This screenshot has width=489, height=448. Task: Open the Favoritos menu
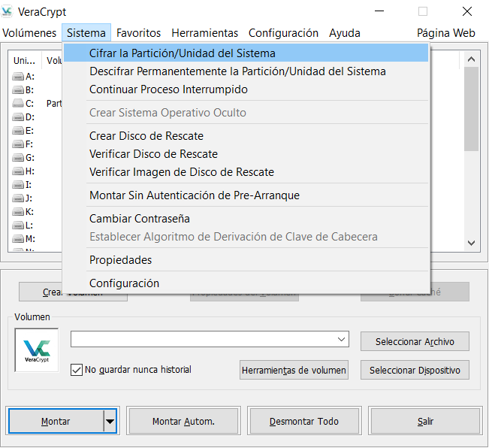point(138,33)
